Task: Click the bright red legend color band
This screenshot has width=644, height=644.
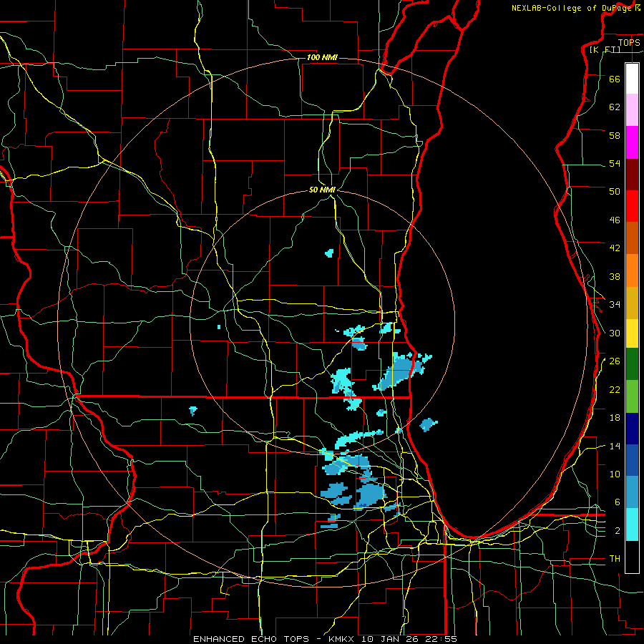Action: click(632, 206)
